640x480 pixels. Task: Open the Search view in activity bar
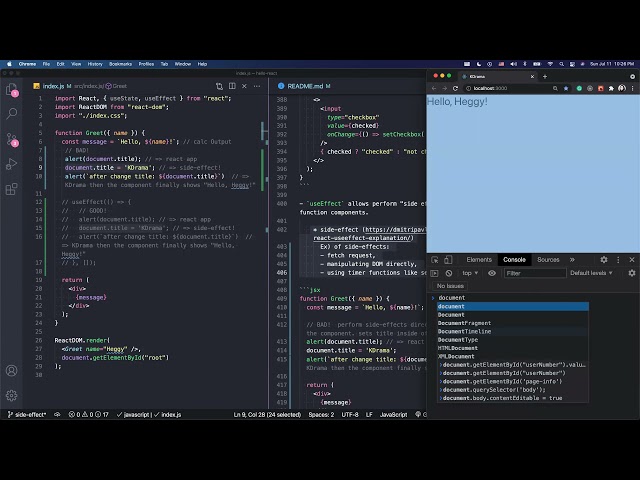pos(11,113)
